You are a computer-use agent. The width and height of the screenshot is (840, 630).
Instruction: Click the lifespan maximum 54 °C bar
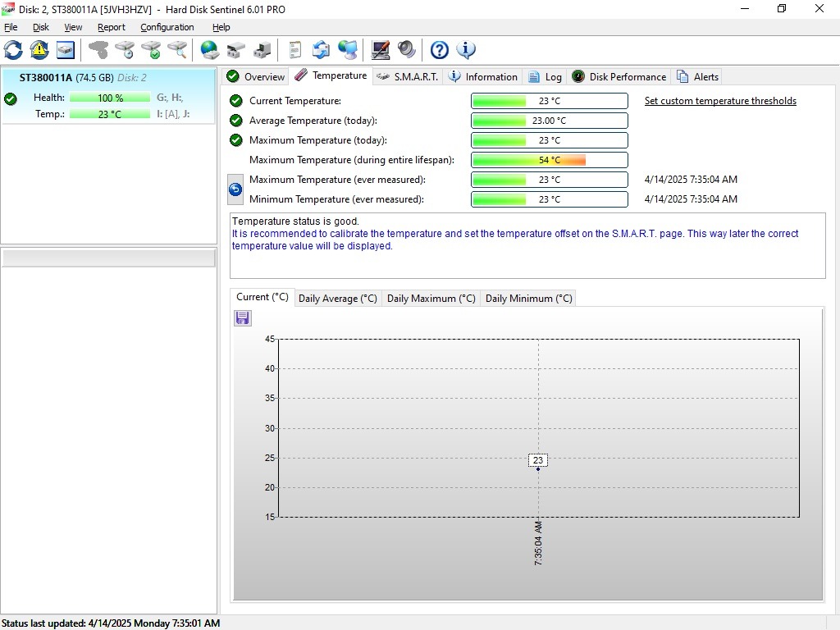[549, 160]
